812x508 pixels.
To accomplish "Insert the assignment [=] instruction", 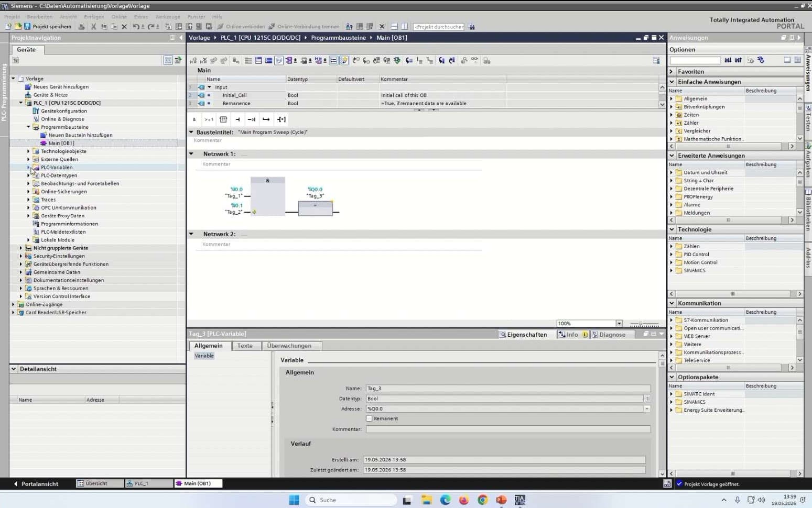I will click(x=282, y=119).
